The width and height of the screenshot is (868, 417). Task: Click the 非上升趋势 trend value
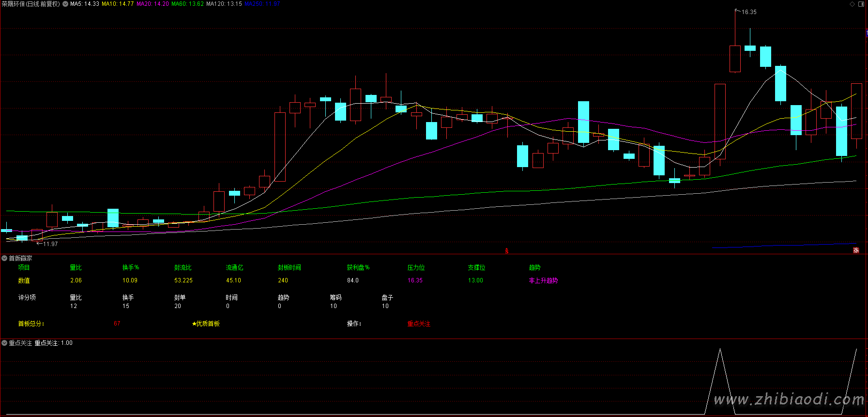543,280
